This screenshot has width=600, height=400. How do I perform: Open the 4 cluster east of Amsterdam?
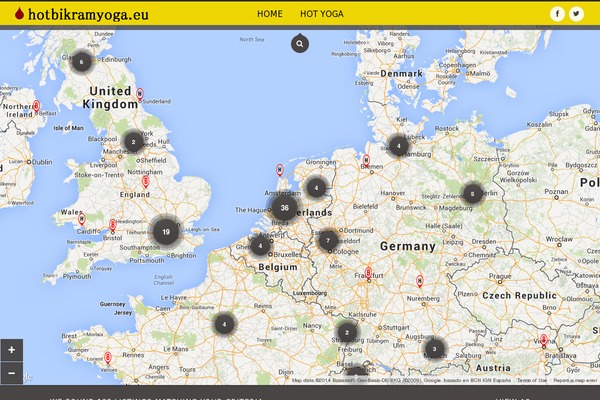[x=316, y=188]
